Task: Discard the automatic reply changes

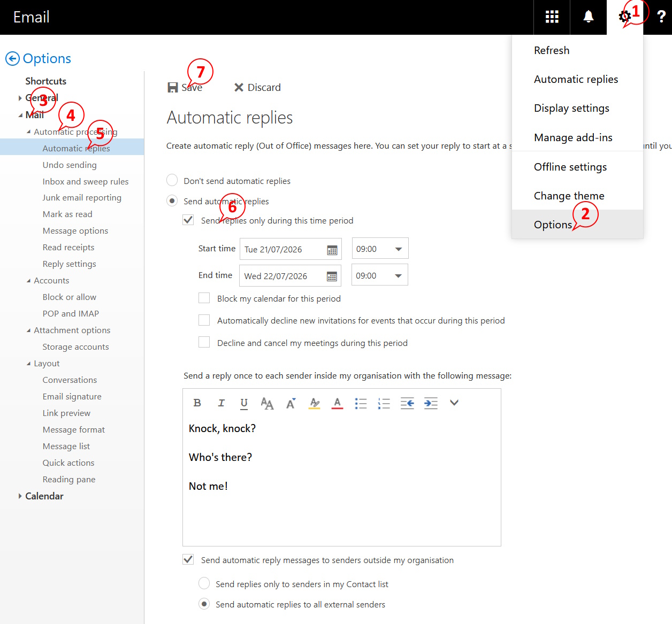Action: point(257,87)
